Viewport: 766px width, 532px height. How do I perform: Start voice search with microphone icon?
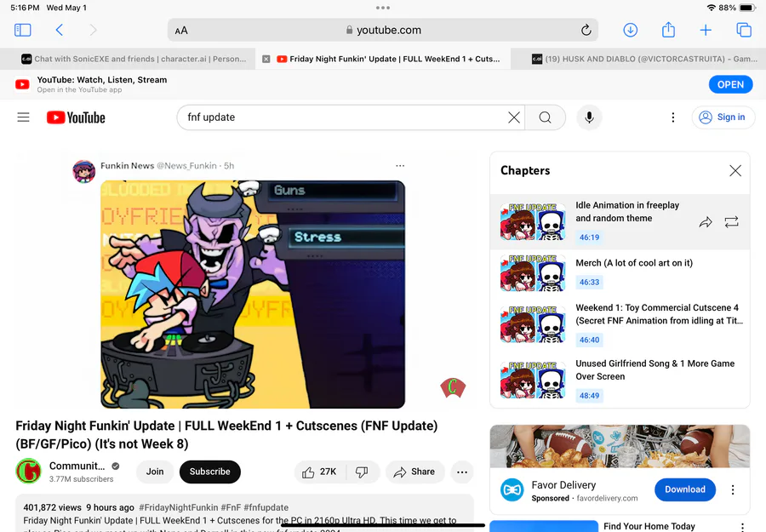pos(589,117)
